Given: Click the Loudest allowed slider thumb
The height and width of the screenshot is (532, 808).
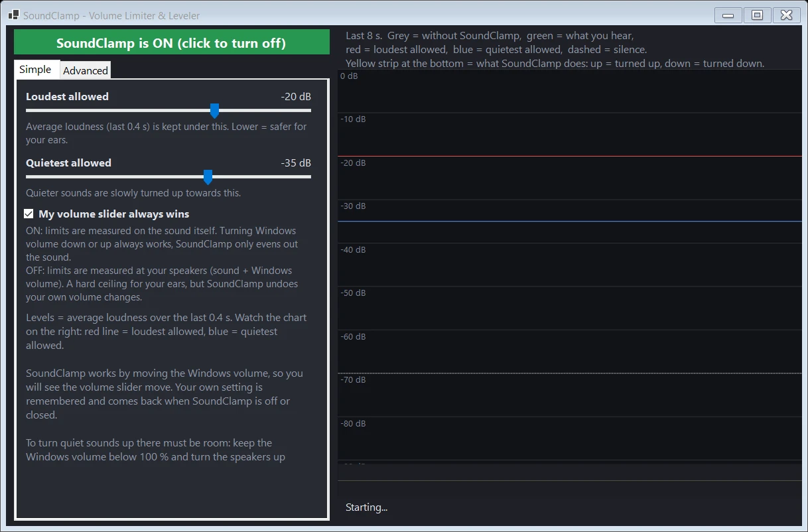Looking at the screenshot, I should click(x=214, y=111).
